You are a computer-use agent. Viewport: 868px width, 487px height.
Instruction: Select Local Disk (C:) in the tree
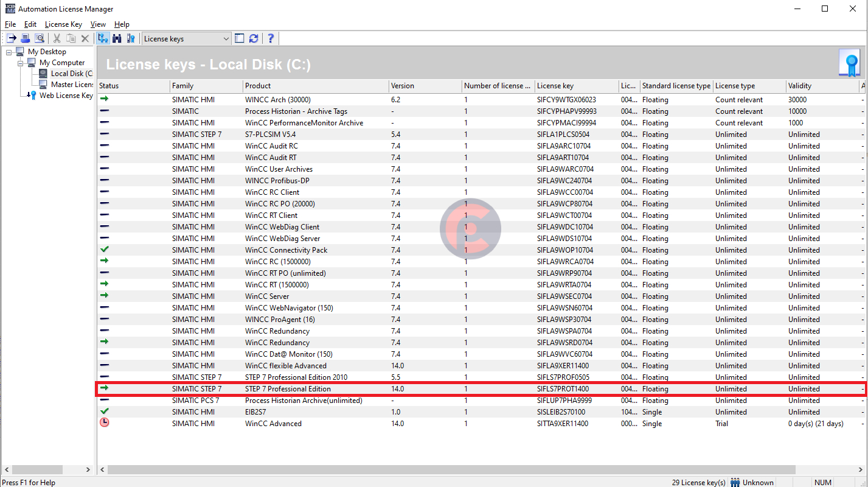tap(71, 74)
